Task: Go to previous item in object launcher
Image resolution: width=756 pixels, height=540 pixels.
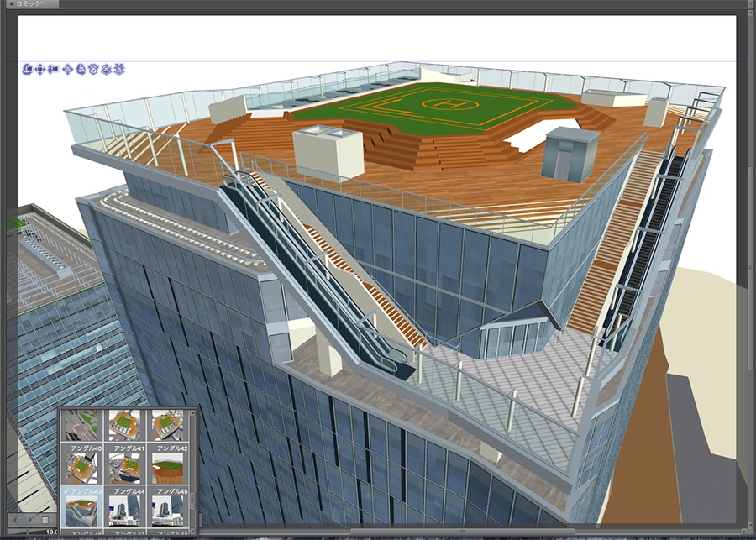Action: (16, 520)
